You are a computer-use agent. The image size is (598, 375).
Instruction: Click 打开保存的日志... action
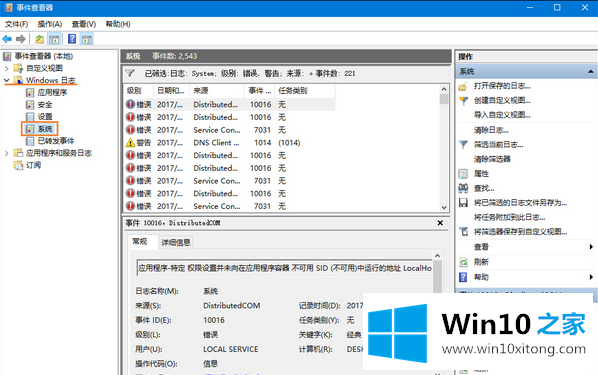(x=502, y=86)
